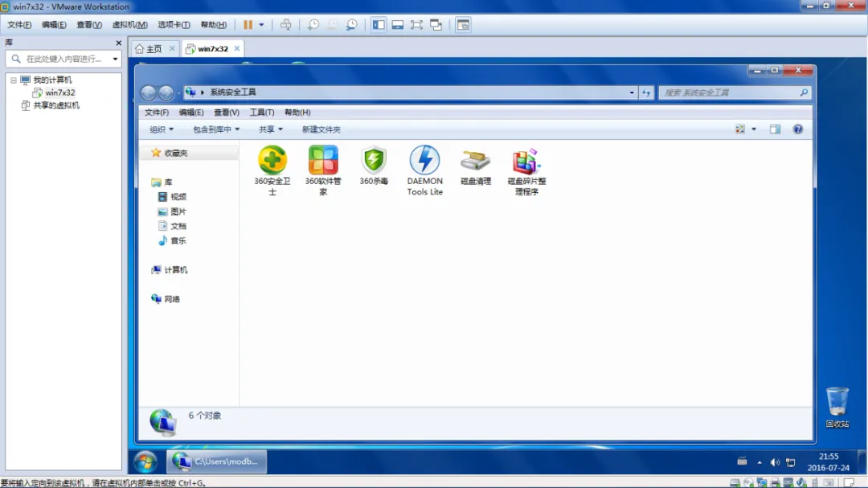Click the Unity mode toolbar icon
Screen dimensions: 868x488
436,24
